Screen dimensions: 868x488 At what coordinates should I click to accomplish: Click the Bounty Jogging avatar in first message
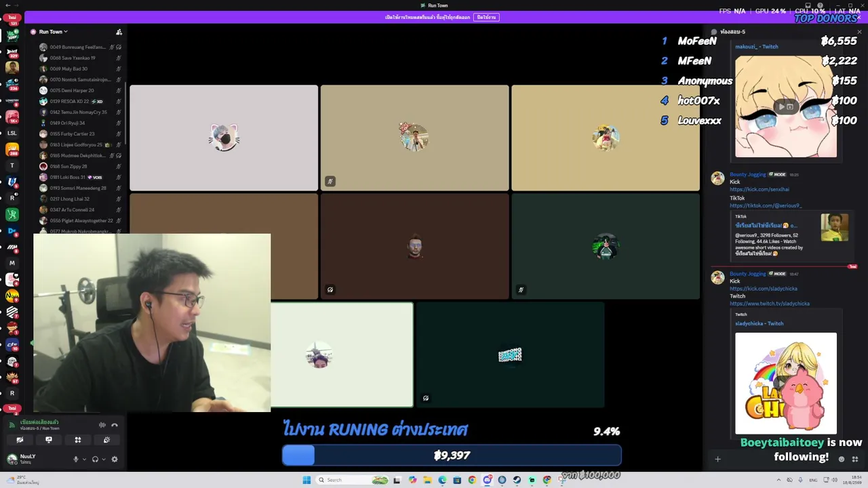tap(717, 178)
